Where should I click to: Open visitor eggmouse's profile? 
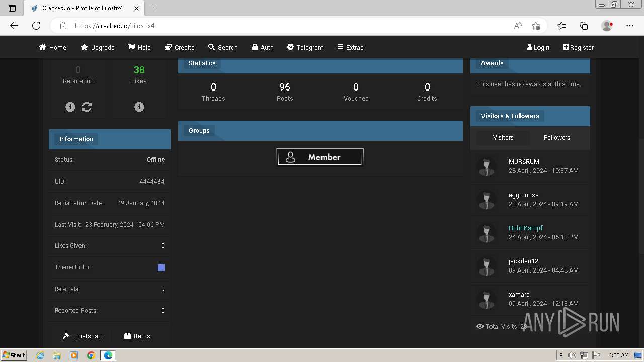click(x=524, y=195)
